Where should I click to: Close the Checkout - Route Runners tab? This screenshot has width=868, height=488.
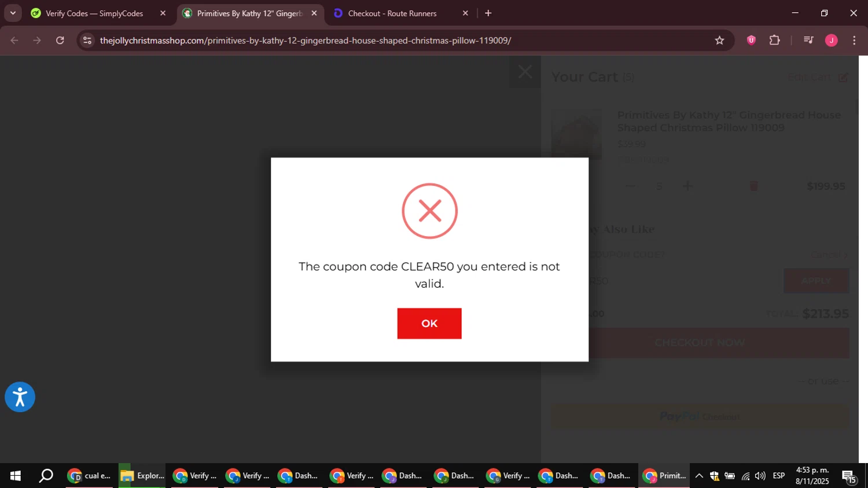[465, 13]
